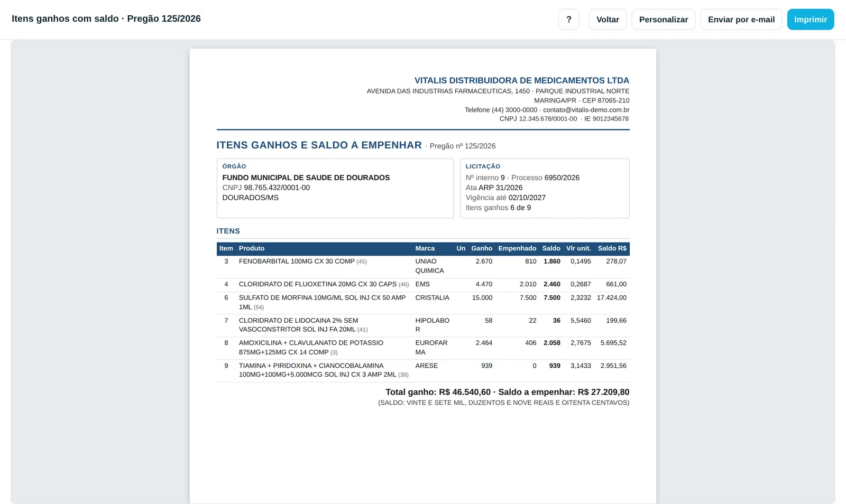Viewport: 846px width, 504px height.
Task: Click the company name VITALIS DISTRIBUIDORA DE MEDICAMENTOS LTDA
Action: [522, 81]
